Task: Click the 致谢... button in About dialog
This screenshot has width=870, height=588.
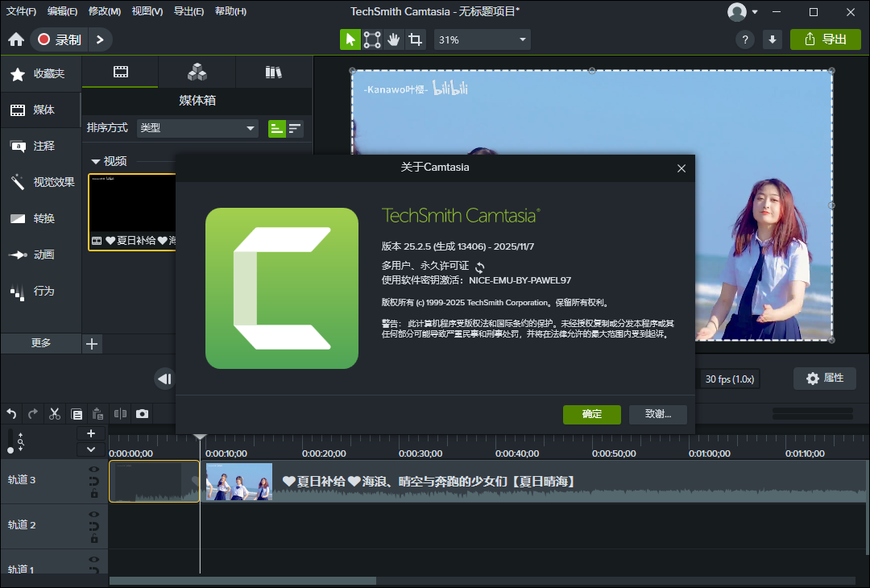Action: pyautogui.click(x=658, y=414)
